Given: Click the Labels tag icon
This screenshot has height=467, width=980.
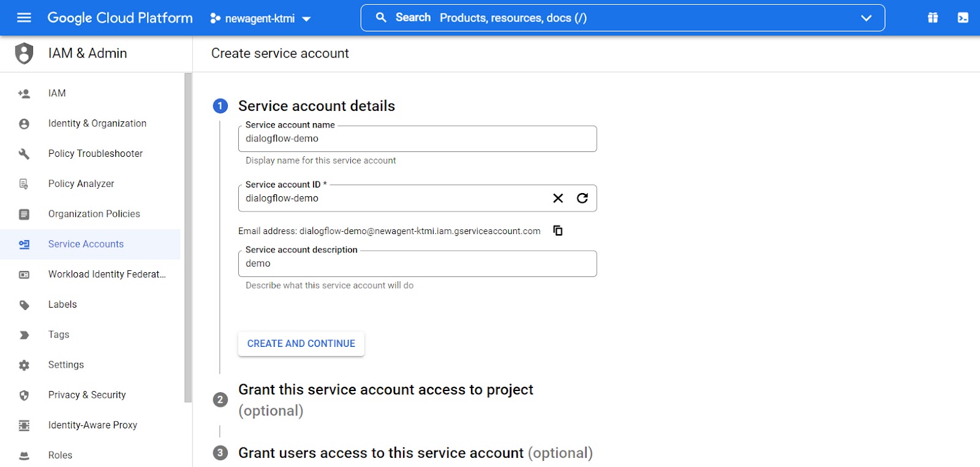Looking at the screenshot, I should (x=24, y=305).
